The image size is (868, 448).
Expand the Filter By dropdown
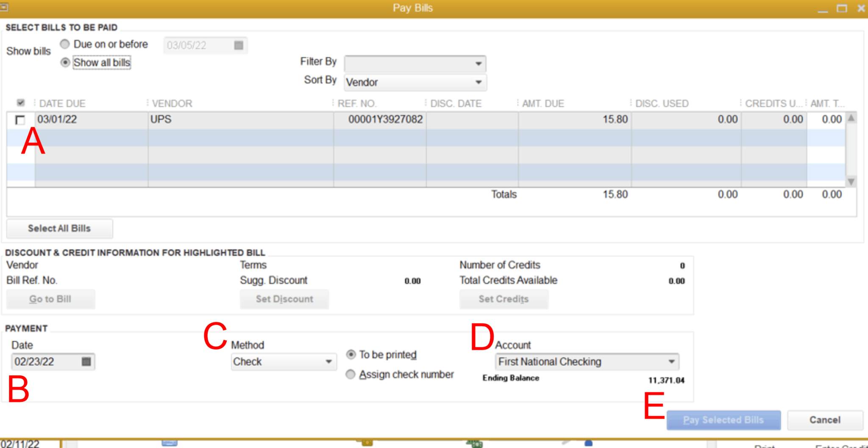(x=478, y=64)
